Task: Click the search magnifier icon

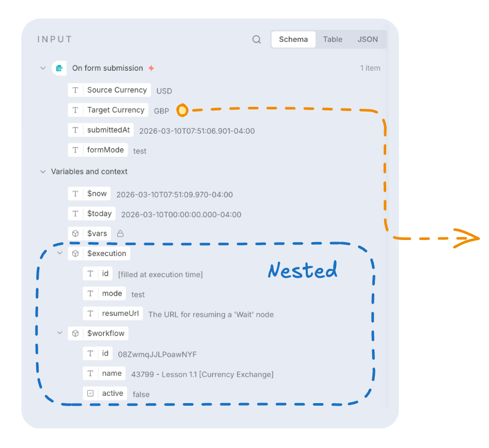Action: 256,39
